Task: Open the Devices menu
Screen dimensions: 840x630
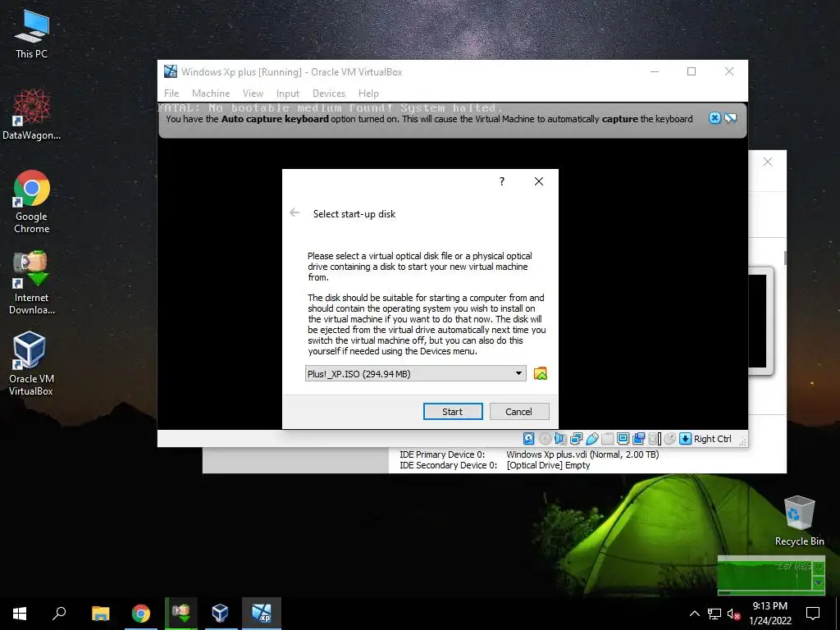Action: click(x=329, y=94)
